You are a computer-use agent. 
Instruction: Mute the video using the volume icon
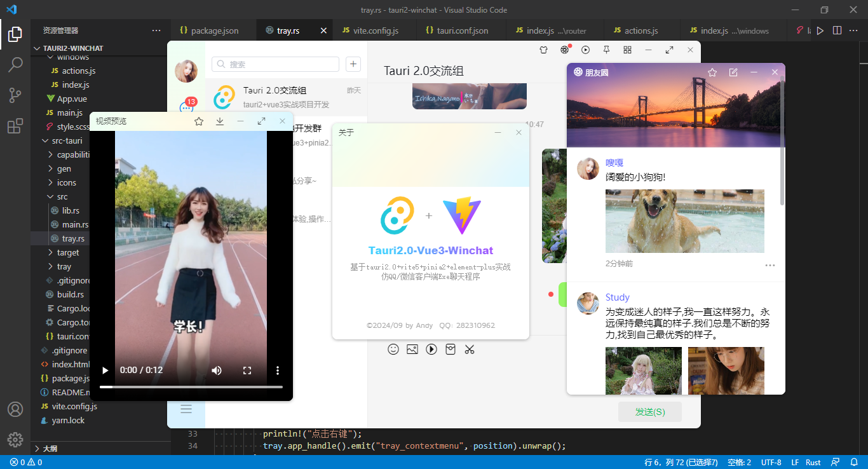[217, 370]
